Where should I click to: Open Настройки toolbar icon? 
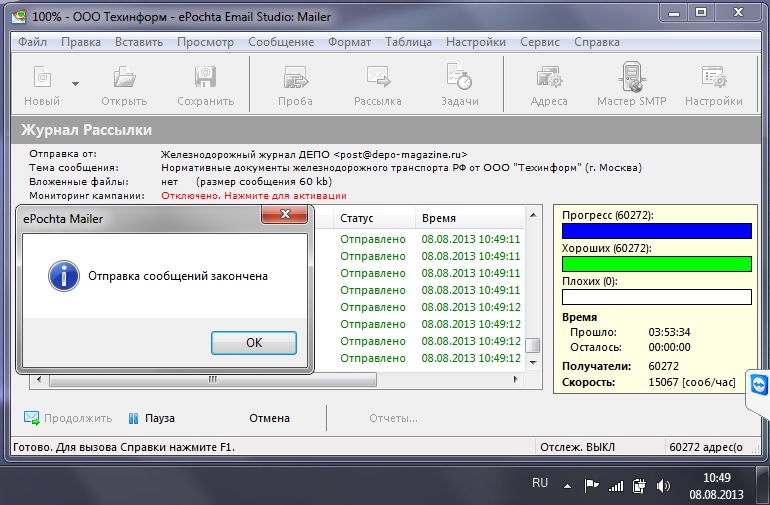click(714, 77)
